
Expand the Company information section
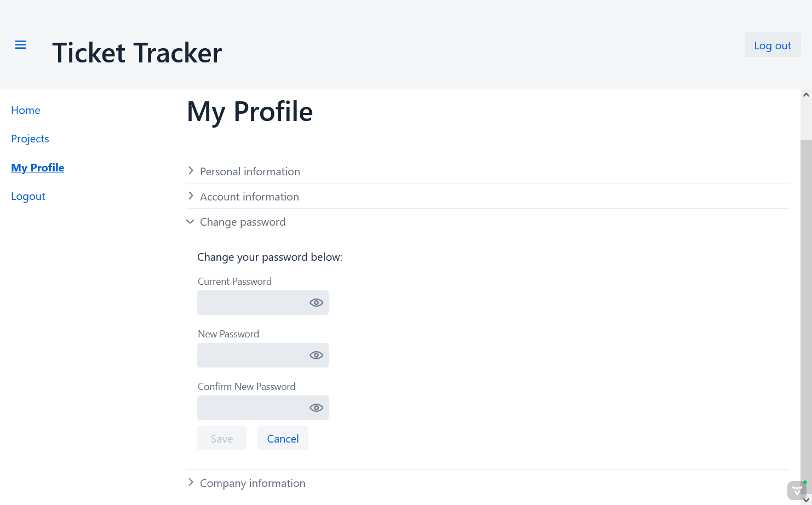(252, 483)
